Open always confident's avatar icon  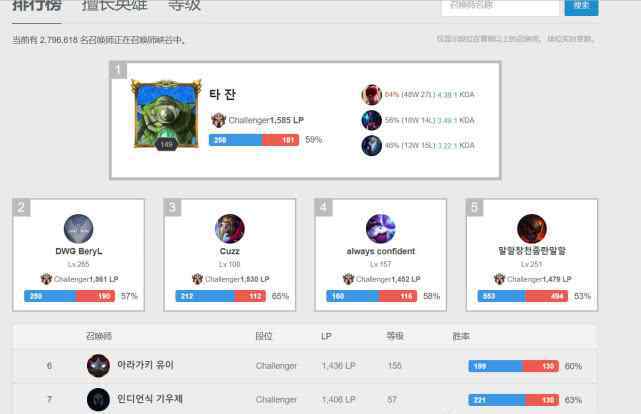pos(381,228)
